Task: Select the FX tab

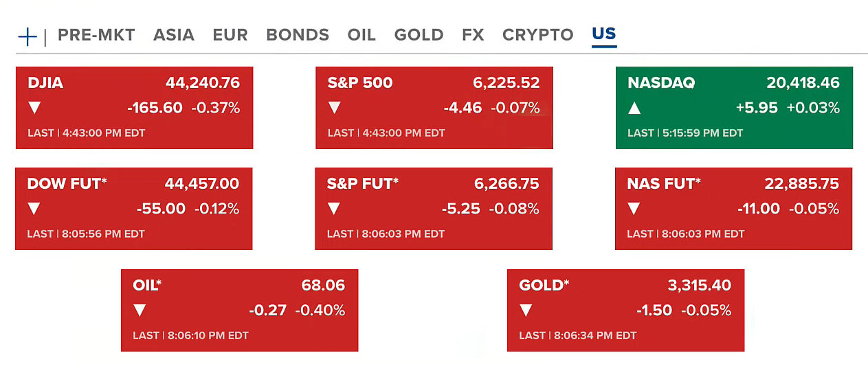Action: [x=473, y=35]
